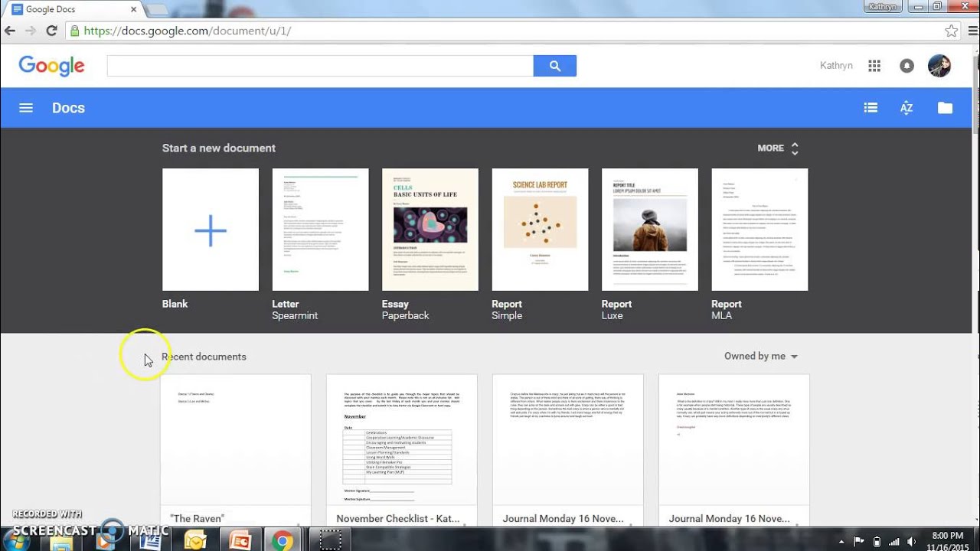
Task: Click the "Blank" template label
Action: [x=175, y=304]
